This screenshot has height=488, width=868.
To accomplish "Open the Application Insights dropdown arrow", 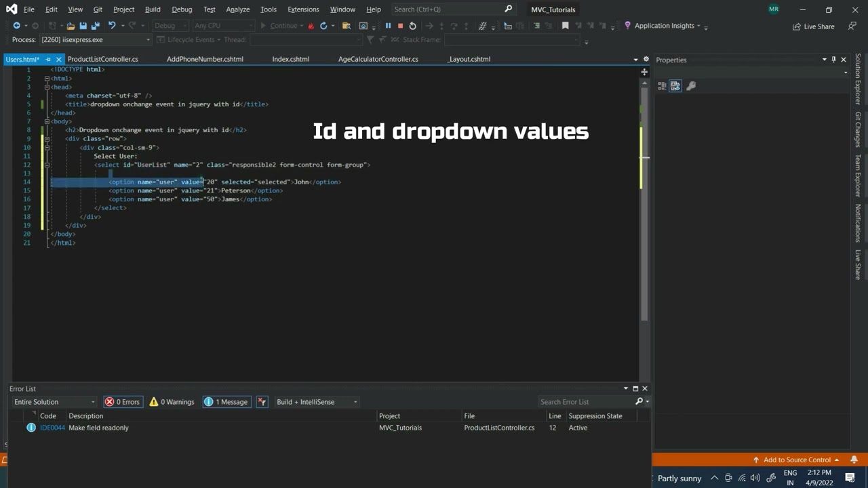I will click(x=699, y=26).
